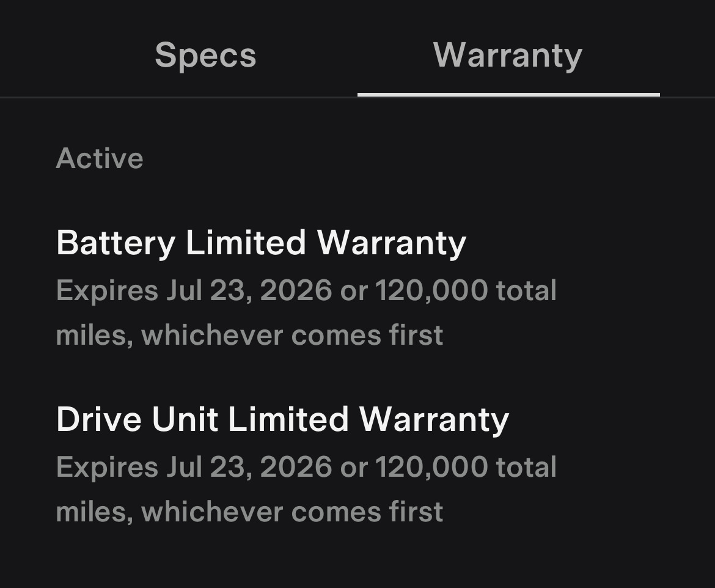Click "miles, whichever comes first" under Drive Unit

(249, 512)
